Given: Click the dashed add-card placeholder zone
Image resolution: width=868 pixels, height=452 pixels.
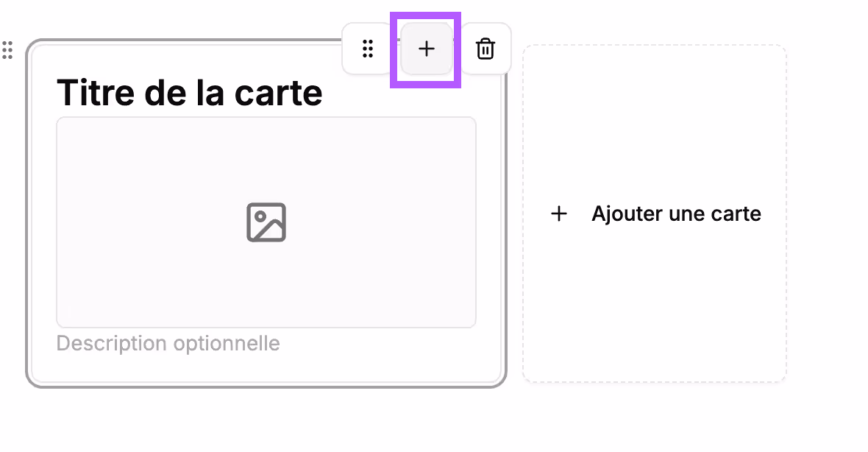Looking at the screenshot, I should 654,213.
